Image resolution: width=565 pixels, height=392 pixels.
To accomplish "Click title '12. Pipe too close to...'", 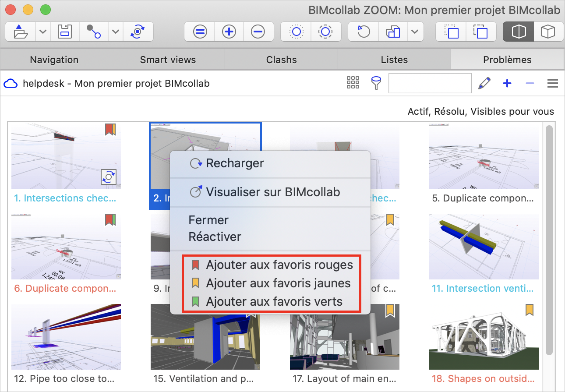I will point(64,378).
